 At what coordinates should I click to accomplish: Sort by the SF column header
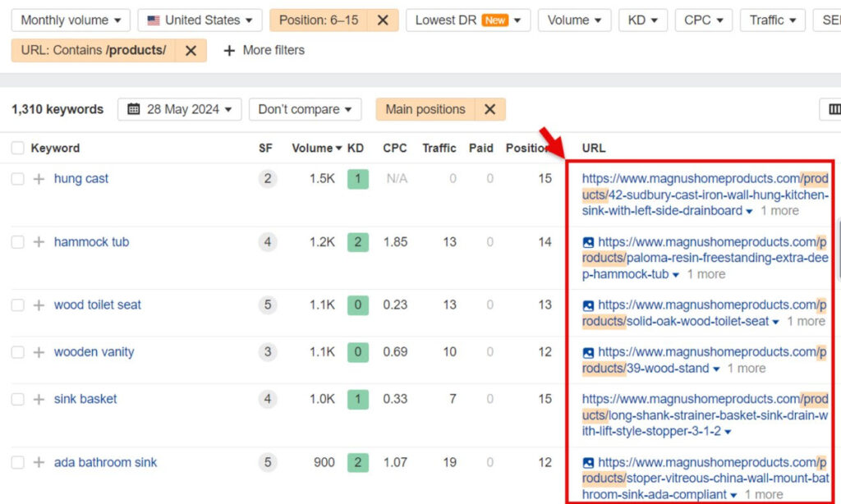click(265, 148)
